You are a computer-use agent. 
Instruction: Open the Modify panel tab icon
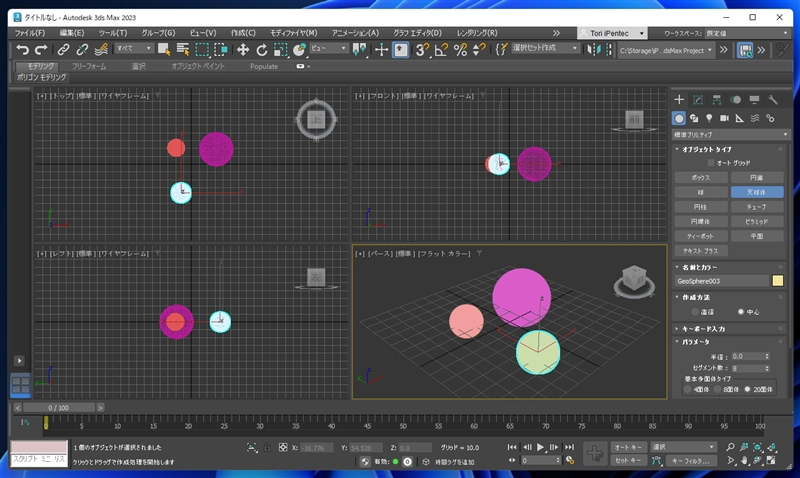click(697, 99)
